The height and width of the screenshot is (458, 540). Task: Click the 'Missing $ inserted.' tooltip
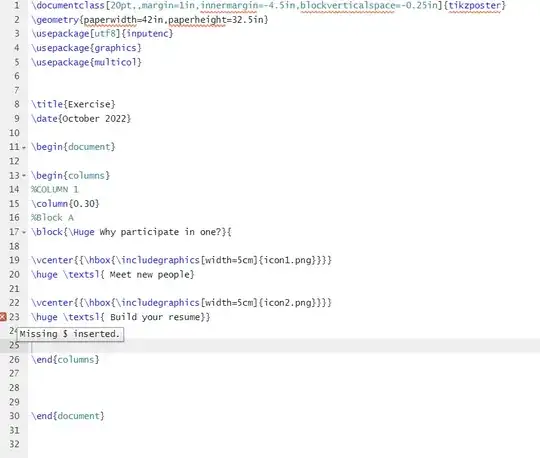(70, 334)
